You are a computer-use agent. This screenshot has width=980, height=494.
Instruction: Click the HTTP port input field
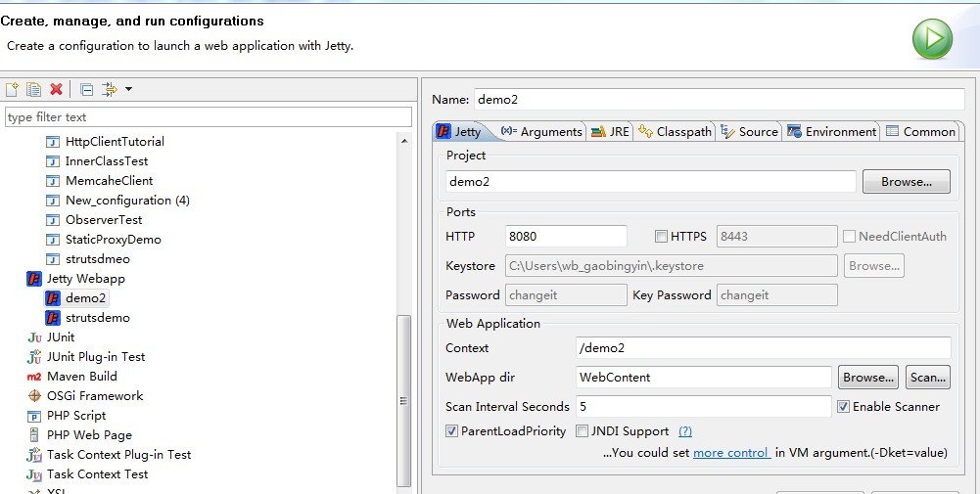[566, 236]
